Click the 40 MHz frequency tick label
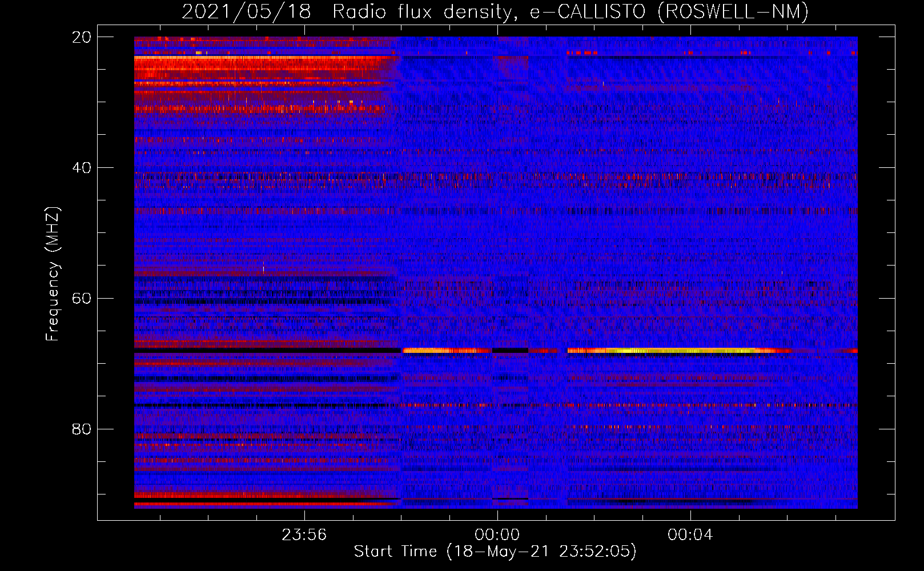The width and height of the screenshot is (924, 571). [82, 168]
